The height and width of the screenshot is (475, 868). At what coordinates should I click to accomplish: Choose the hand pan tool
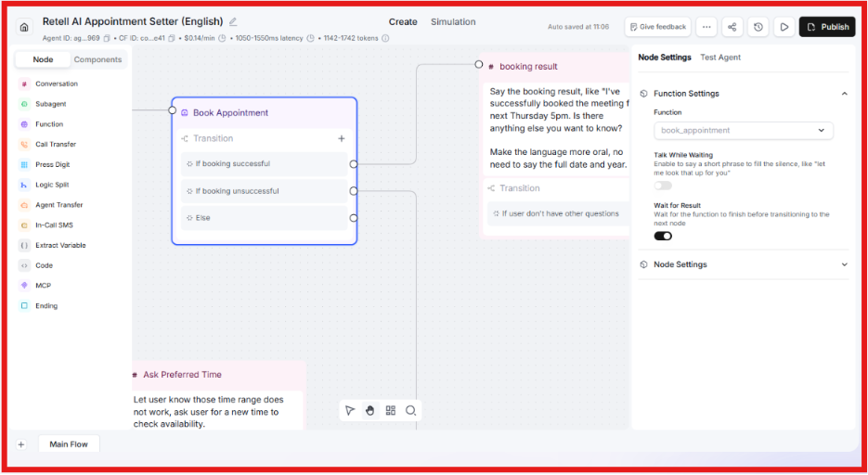(369, 410)
